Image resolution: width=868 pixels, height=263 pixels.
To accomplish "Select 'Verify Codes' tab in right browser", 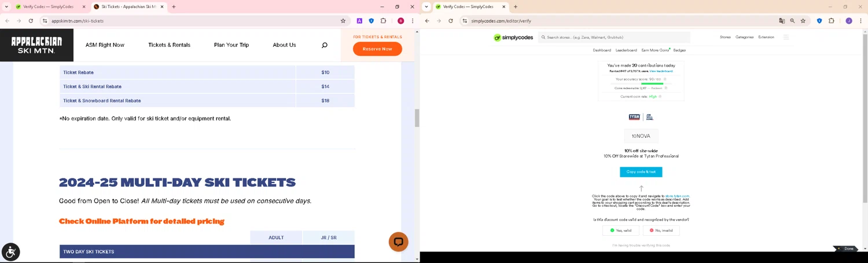I will 470,7.
